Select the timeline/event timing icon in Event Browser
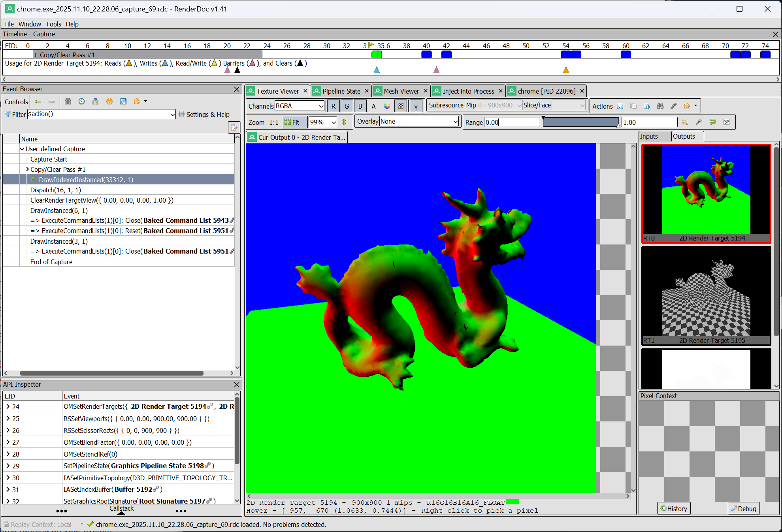 pyautogui.click(x=81, y=102)
